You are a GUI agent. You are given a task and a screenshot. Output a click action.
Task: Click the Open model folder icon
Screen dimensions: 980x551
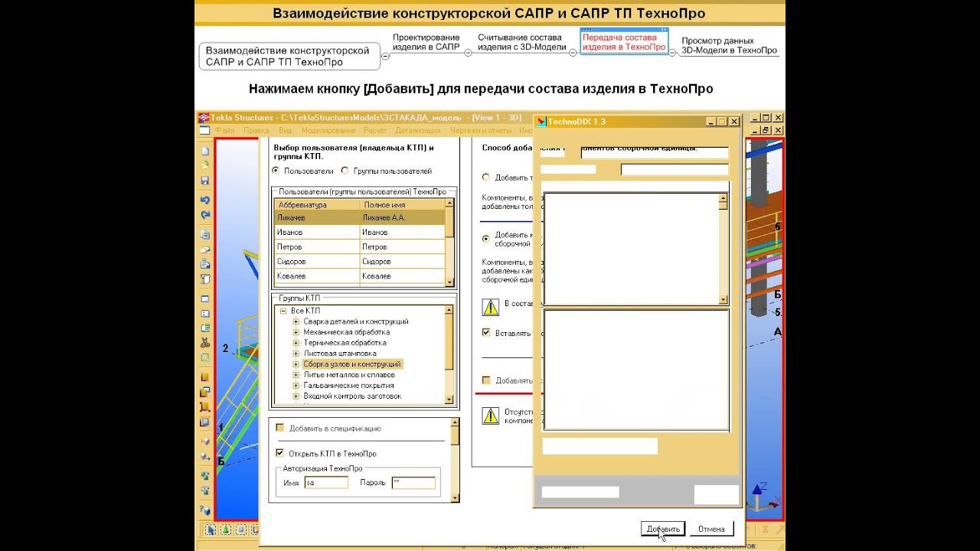pos(205,165)
